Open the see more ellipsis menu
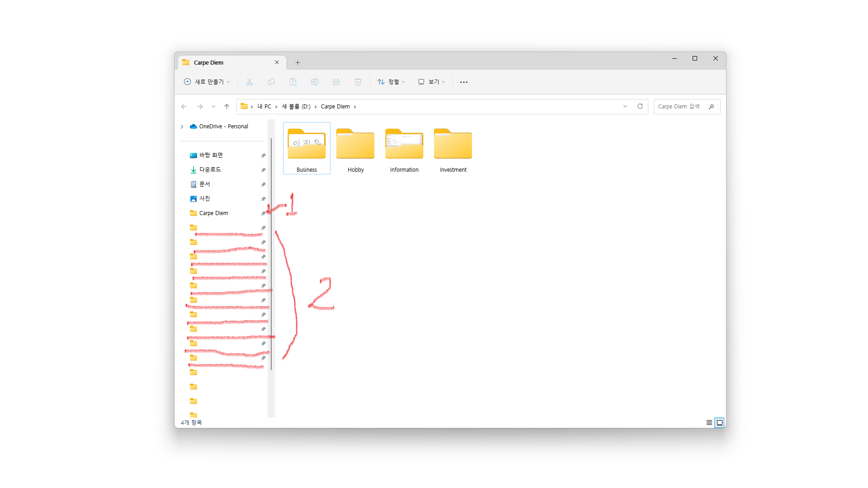 coord(464,82)
